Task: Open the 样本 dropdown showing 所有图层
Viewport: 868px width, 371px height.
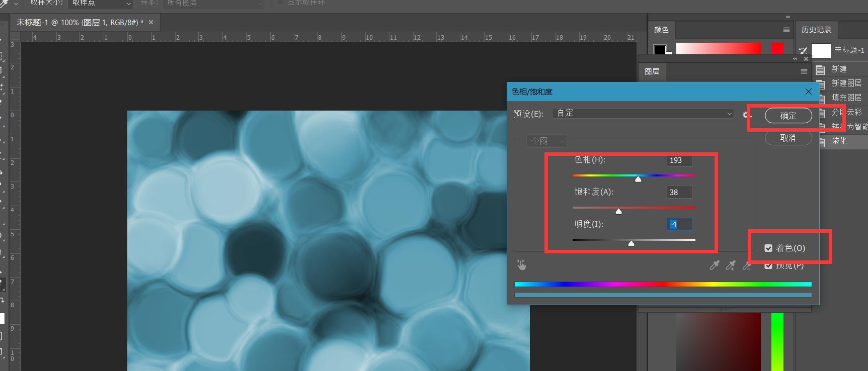Action: (214, 3)
